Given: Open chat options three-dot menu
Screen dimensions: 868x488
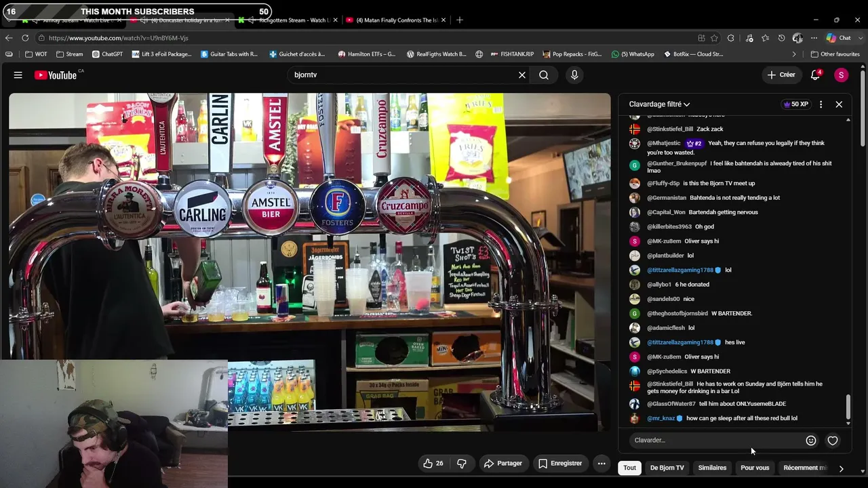Looking at the screenshot, I should click(x=821, y=104).
